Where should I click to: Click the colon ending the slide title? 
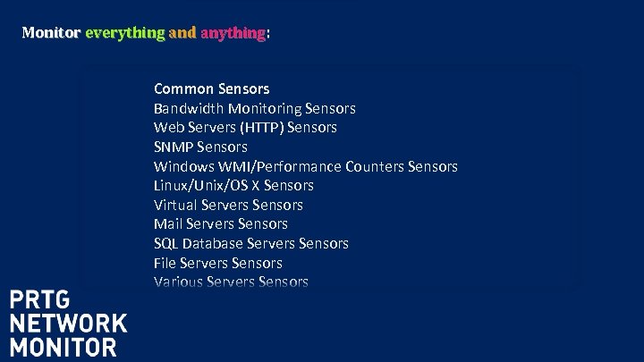tap(268, 34)
